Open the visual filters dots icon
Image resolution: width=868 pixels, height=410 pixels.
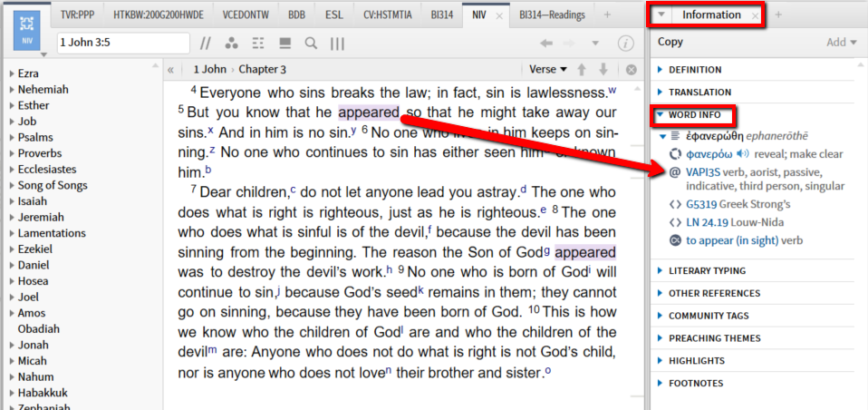pyautogui.click(x=232, y=44)
